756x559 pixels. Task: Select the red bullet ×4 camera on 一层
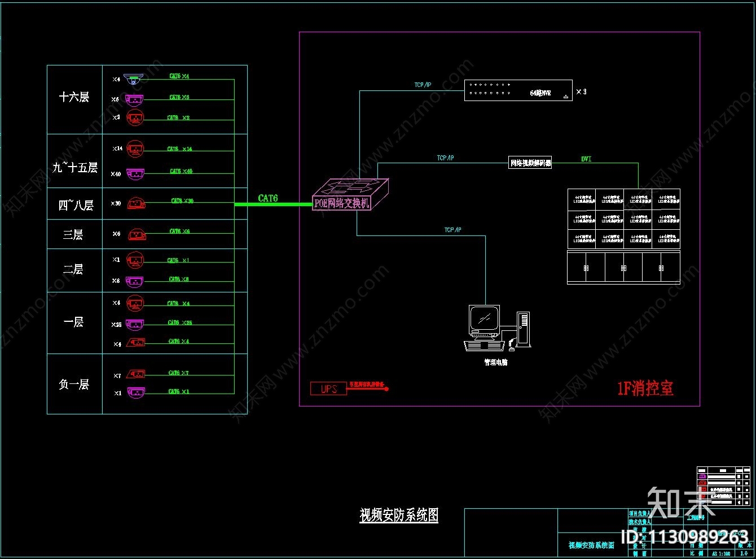point(136,342)
